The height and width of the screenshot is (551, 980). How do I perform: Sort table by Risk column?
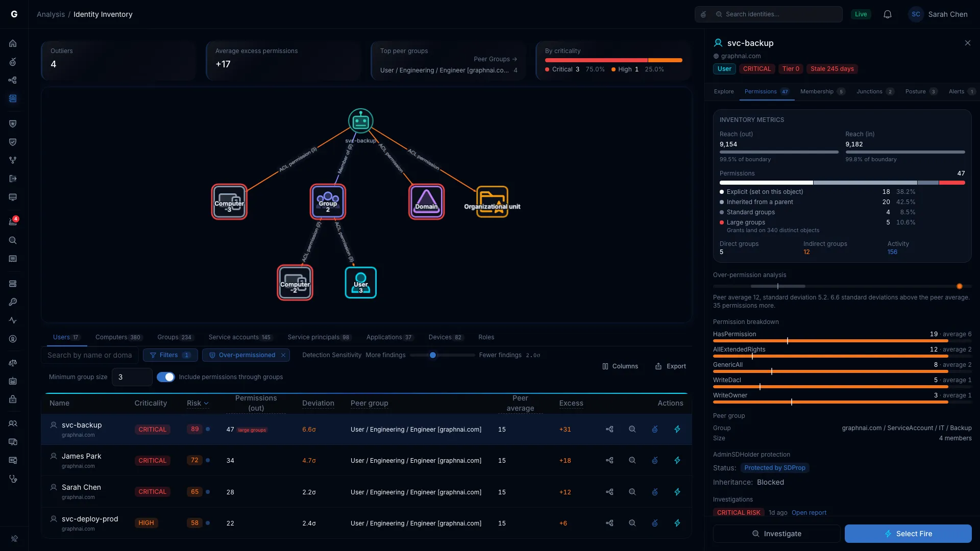click(198, 403)
